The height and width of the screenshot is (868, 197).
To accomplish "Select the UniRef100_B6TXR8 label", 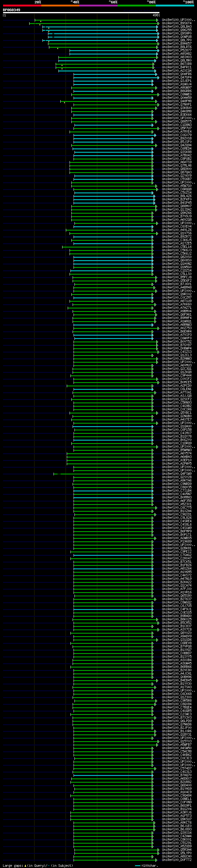I will [177, 64].
